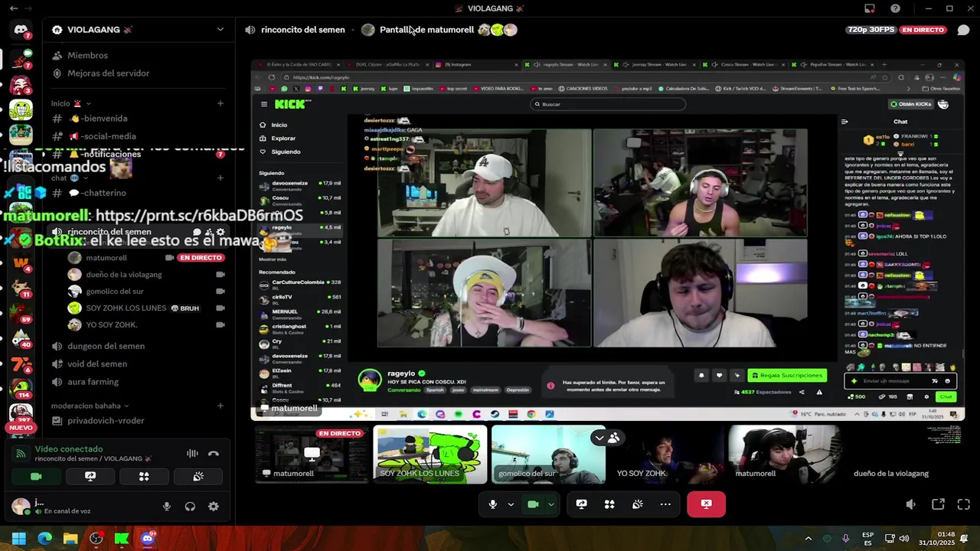Toggle camera in voice connection panel
This screenshot has width=980, height=551.
(x=36, y=476)
